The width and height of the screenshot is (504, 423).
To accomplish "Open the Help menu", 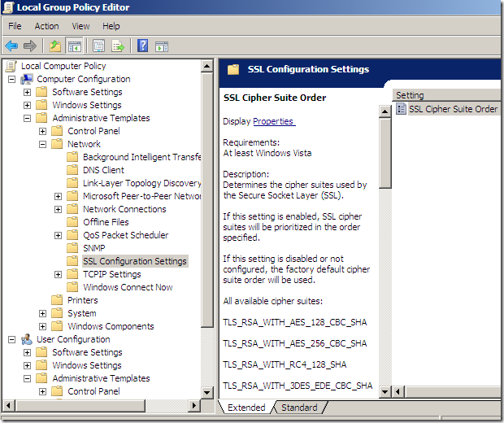I will 111,26.
